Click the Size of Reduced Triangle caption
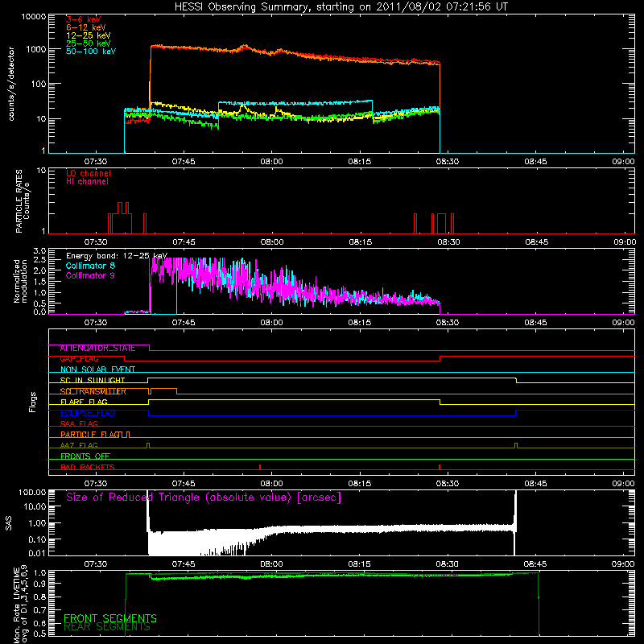 coord(204,497)
